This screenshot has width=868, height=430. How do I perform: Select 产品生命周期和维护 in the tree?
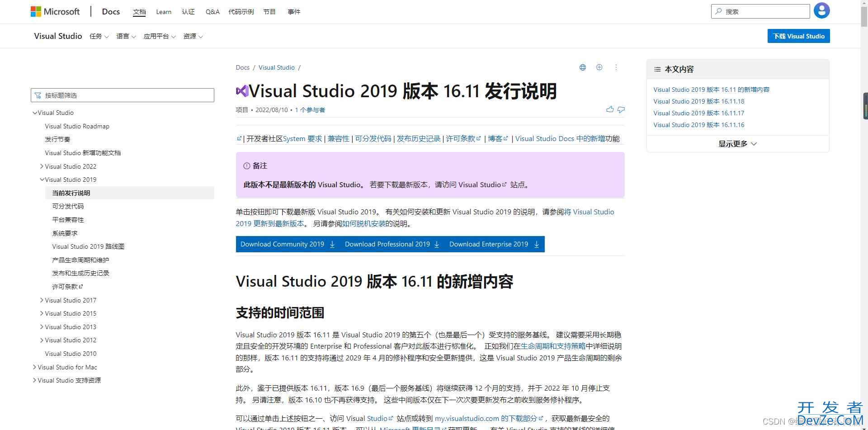click(80, 260)
